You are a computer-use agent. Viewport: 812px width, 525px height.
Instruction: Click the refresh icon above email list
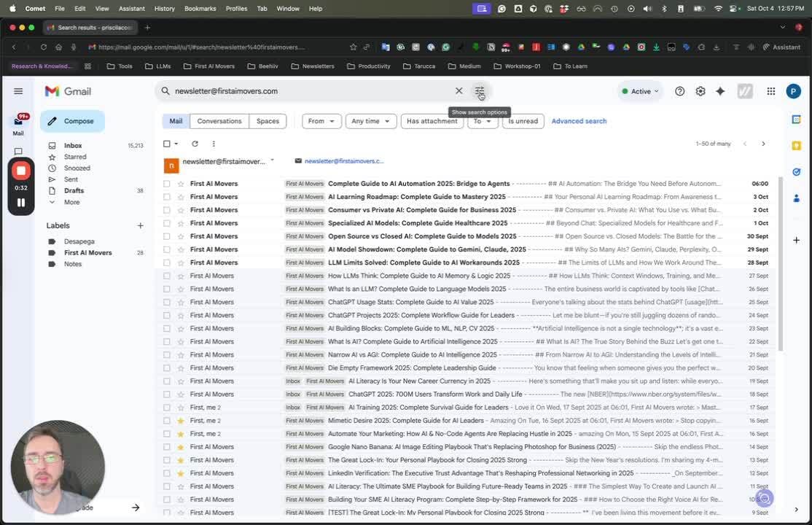click(195, 144)
